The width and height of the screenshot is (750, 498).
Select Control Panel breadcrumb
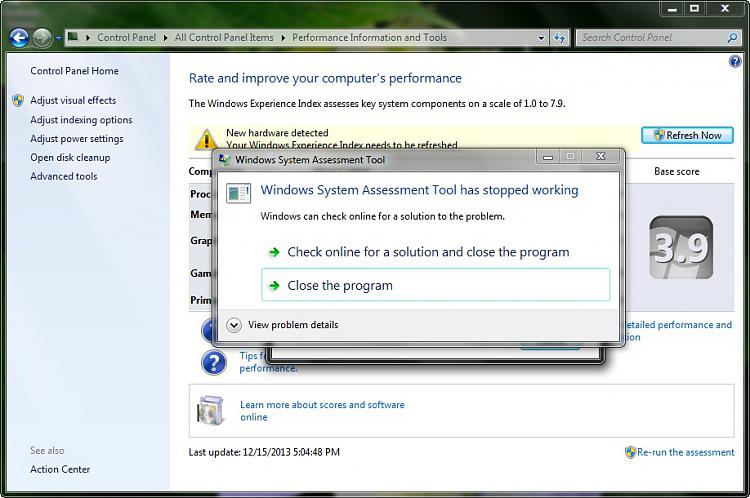tap(126, 37)
